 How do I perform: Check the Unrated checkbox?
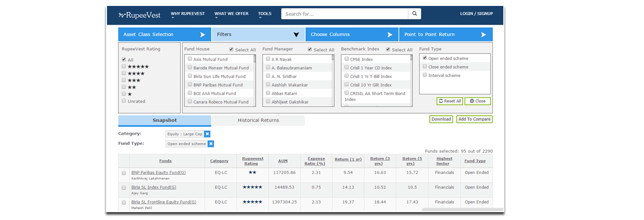click(x=124, y=101)
